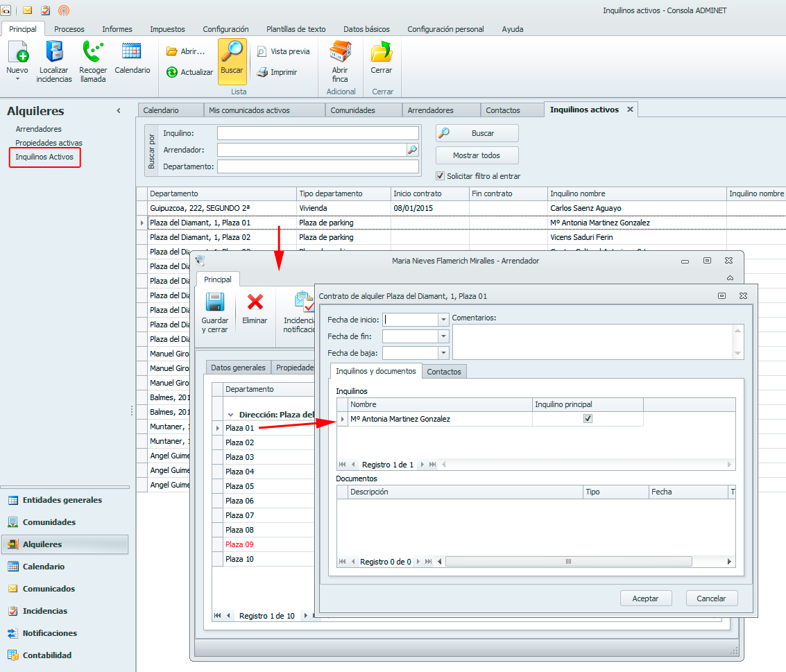
Task: Click the Mostrar todos button
Action: (477, 155)
